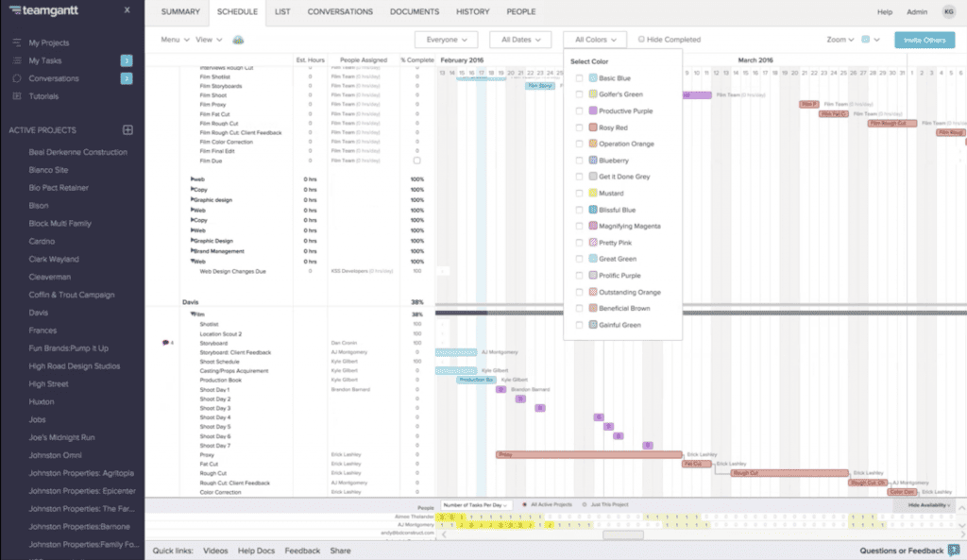The width and height of the screenshot is (967, 560).
Task: Open the Documents tab
Action: tap(415, 12)
